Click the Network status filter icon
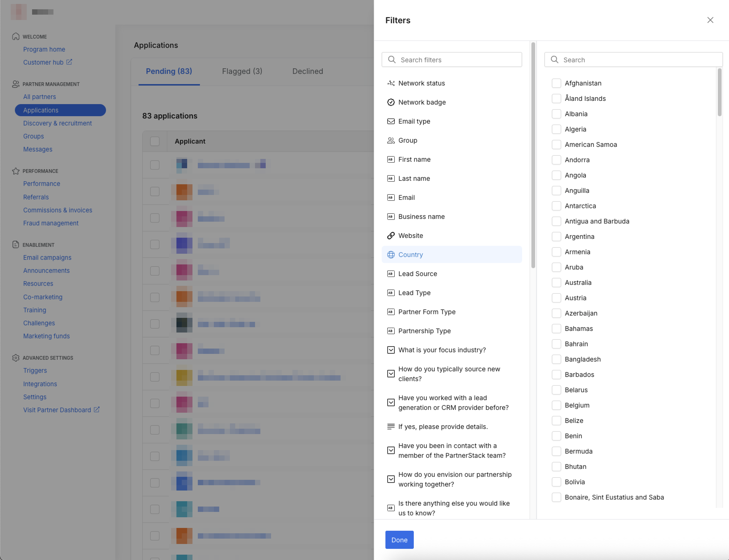 (x=391, y=83)
